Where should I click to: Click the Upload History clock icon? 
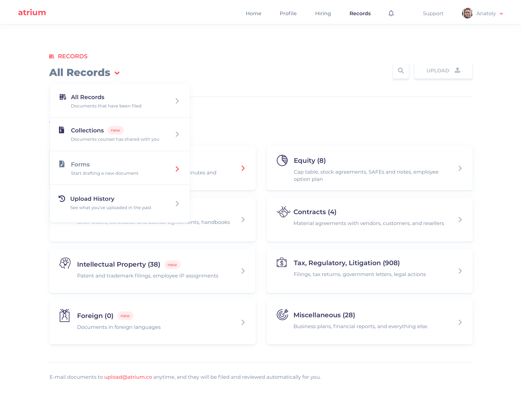[x=62, y=199]
